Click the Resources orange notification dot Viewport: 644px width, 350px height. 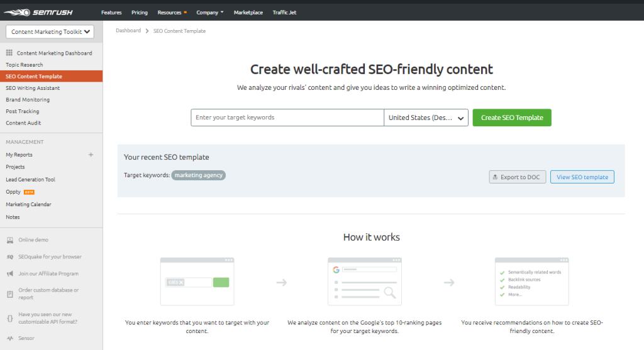click(186, 13)
